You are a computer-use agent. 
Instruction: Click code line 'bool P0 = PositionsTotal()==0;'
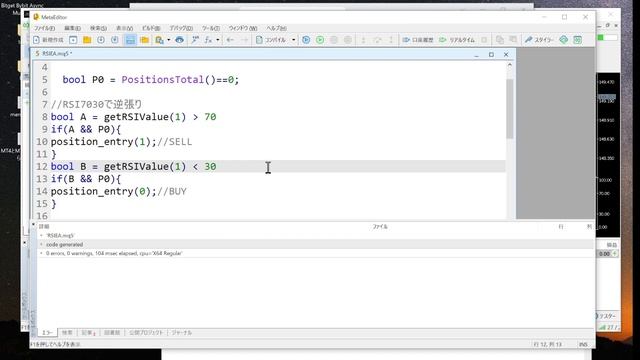pos(150,80)
